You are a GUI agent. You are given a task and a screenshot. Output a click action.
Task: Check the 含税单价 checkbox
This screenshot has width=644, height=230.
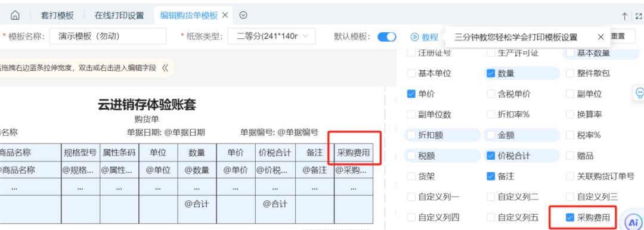(x=491, y=94)
